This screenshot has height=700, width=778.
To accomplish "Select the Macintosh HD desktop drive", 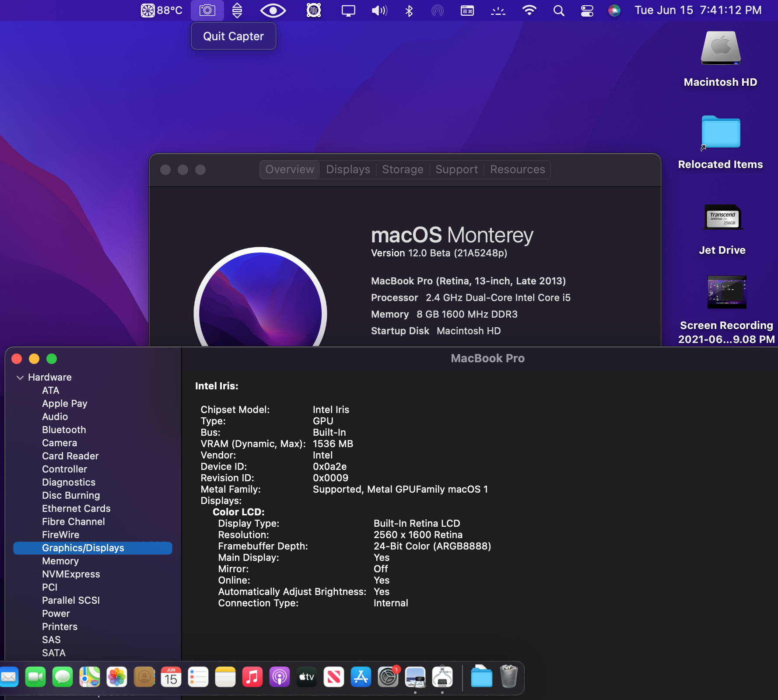I will tap(721, 48).
